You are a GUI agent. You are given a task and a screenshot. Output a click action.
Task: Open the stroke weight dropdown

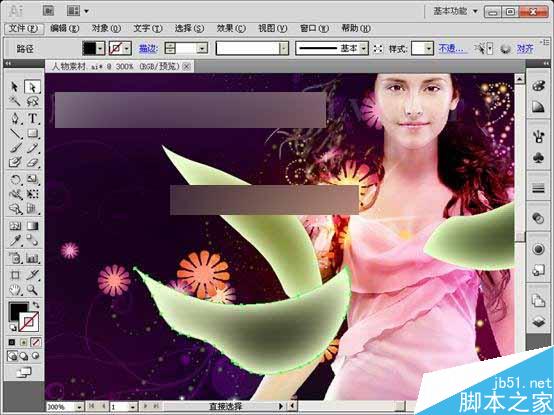coord(202,48)
